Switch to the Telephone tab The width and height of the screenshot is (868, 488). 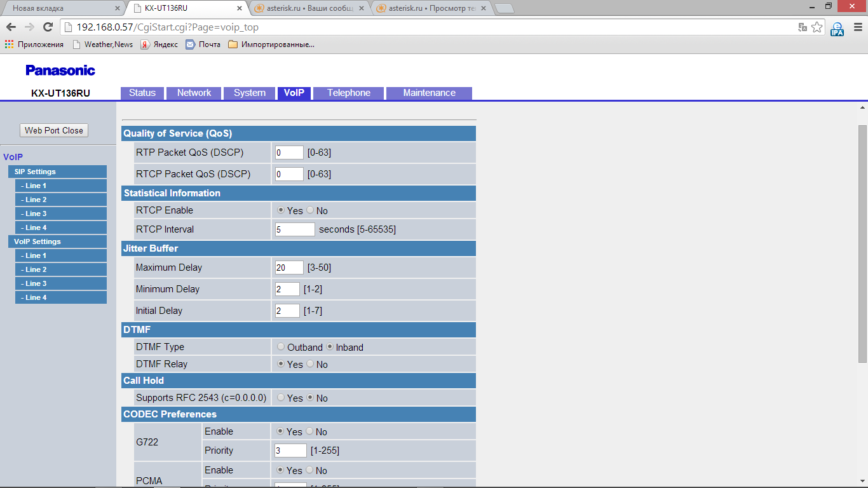click(x=348, y=93)
